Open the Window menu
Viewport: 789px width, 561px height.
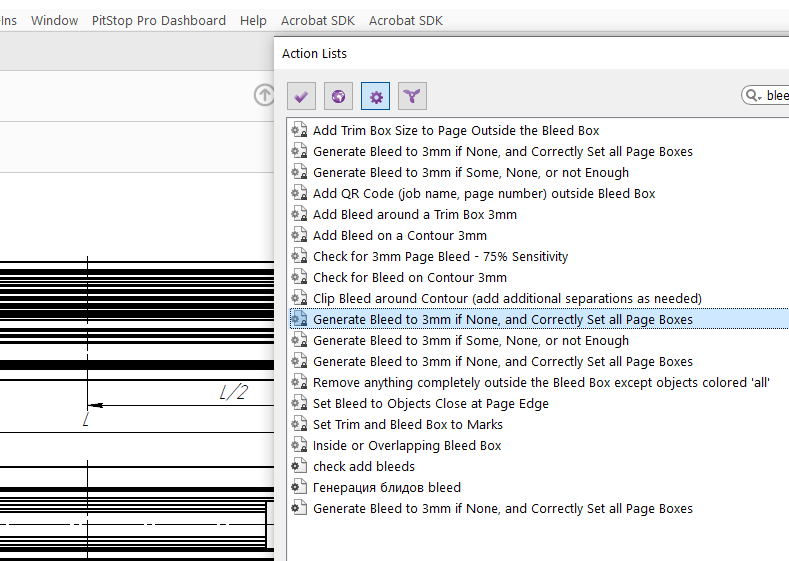coord(54,21)
